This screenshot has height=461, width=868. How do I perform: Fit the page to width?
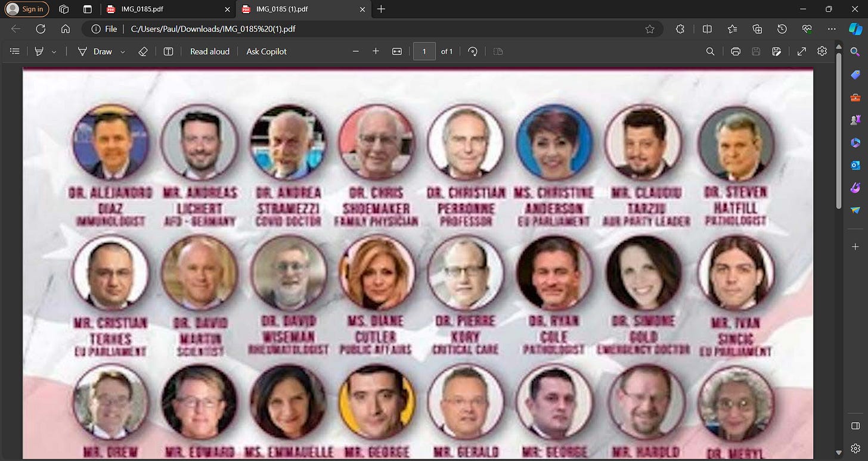click(397, 52)
